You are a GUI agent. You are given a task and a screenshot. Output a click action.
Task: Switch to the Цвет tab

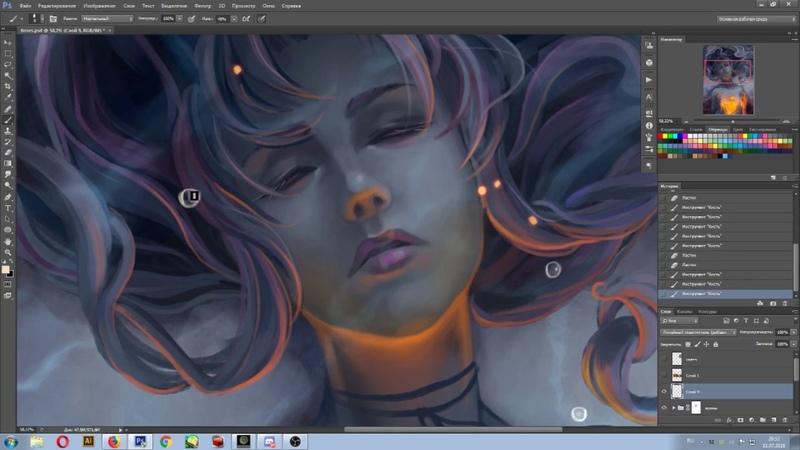coord(738,130)
